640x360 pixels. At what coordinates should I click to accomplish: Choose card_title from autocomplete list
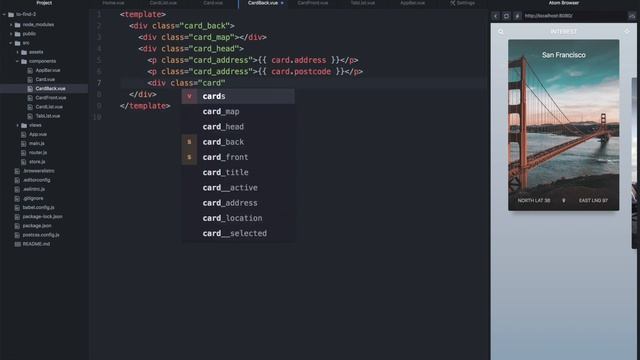238,173
